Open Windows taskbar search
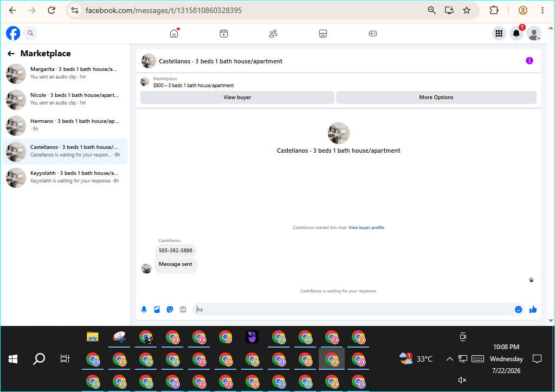This screenshot has width=555, height=392. coord(39,359)
